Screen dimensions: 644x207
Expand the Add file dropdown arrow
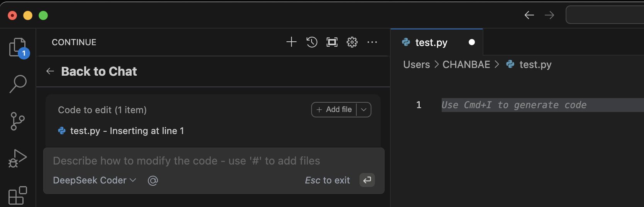(x=364, y=110)
